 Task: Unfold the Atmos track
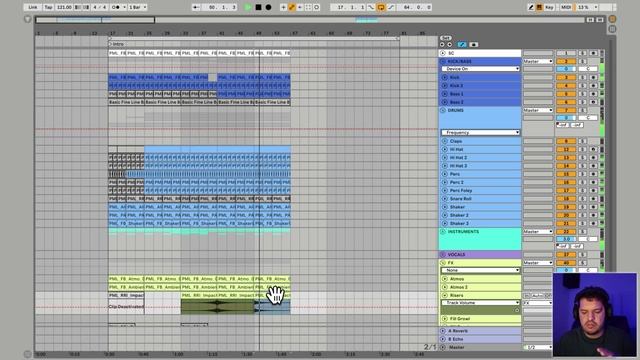(x=445, y=279)
